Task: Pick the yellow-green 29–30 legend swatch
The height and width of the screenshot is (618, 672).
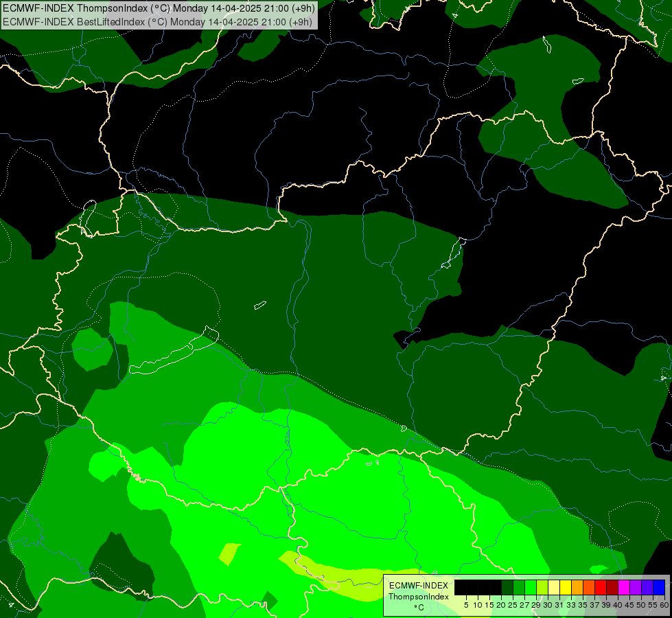Action: pyautogui.click(x=542, y=588)
